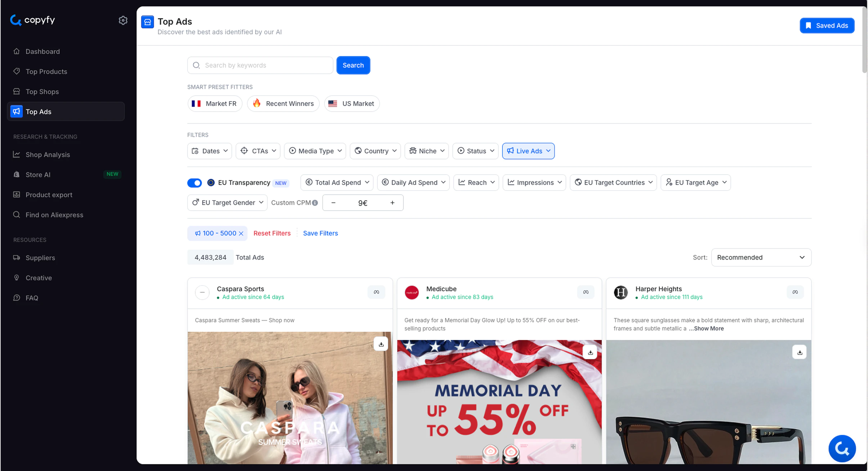Enable the Recent Winners preset filter
Image resolution: width=868 pixels, height=471 pixels.
coord(283,104)
